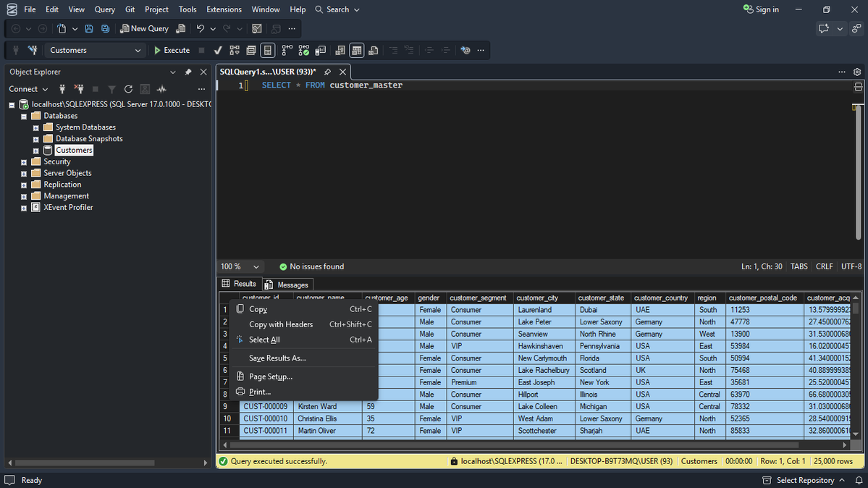868x488 pixels.
Task: Open the editor settings gear icon
Action: tap(857, 72)
